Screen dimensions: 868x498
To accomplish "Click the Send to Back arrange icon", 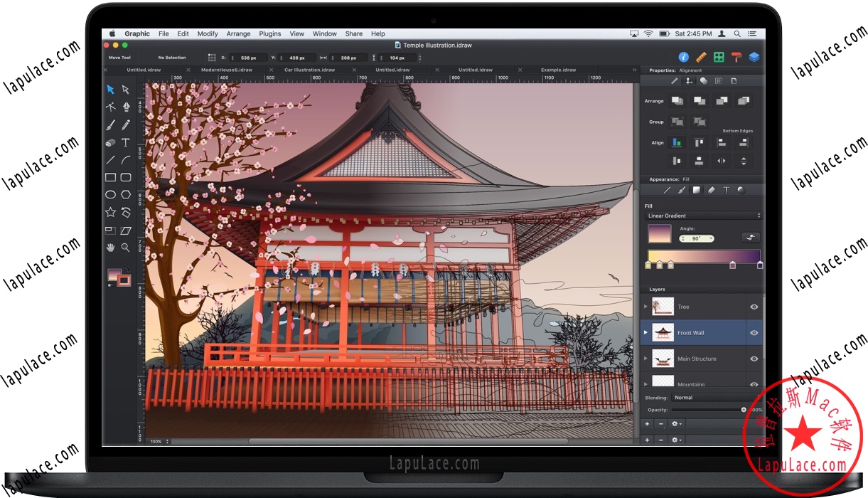I will pos(744,102).
